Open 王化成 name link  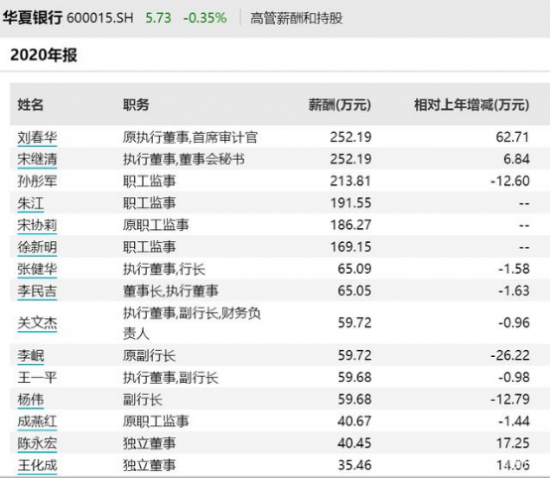tap(37, 465)
